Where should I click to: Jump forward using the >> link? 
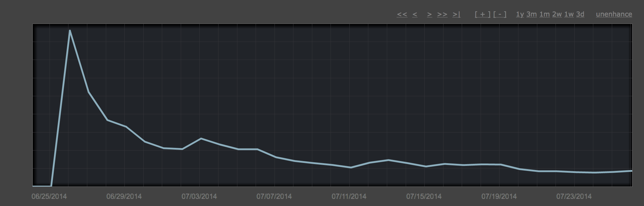[442, 14]
